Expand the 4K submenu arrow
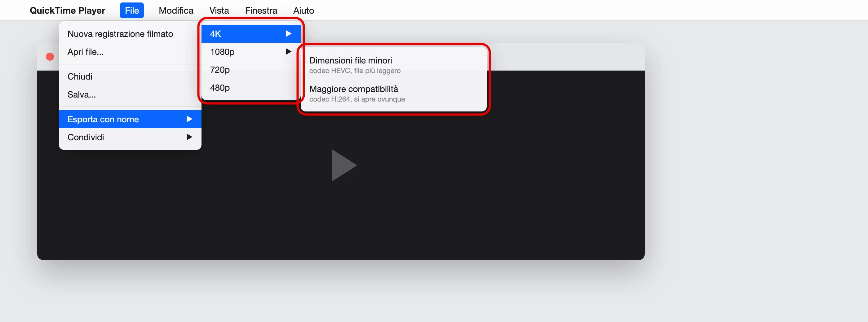 [x=288, y=34]
